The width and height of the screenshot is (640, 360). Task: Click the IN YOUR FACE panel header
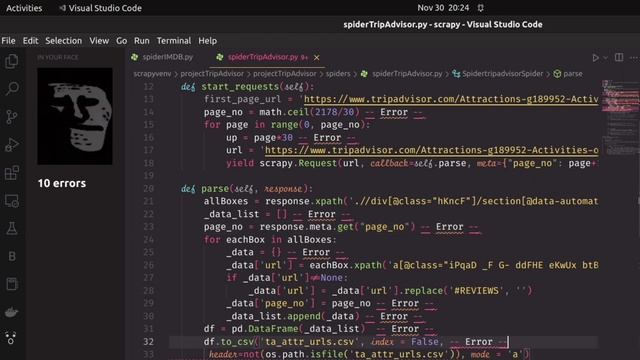coord(58,58)
